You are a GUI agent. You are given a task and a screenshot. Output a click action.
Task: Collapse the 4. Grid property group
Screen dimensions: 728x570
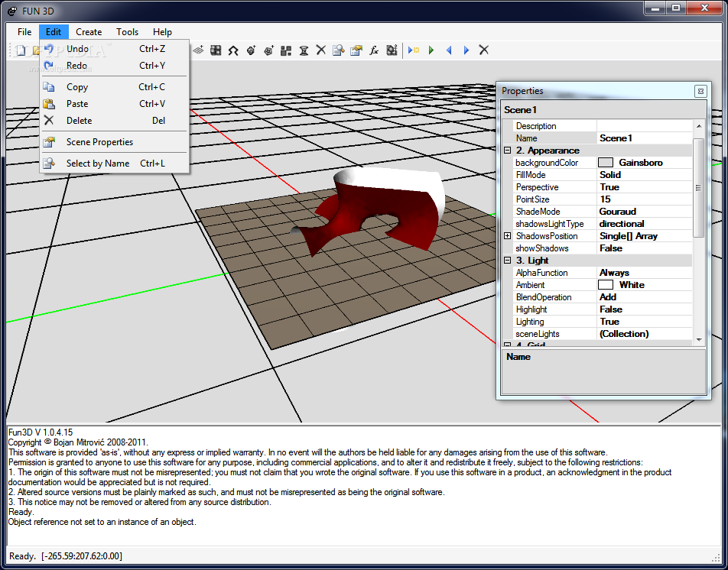click(508, 345)
